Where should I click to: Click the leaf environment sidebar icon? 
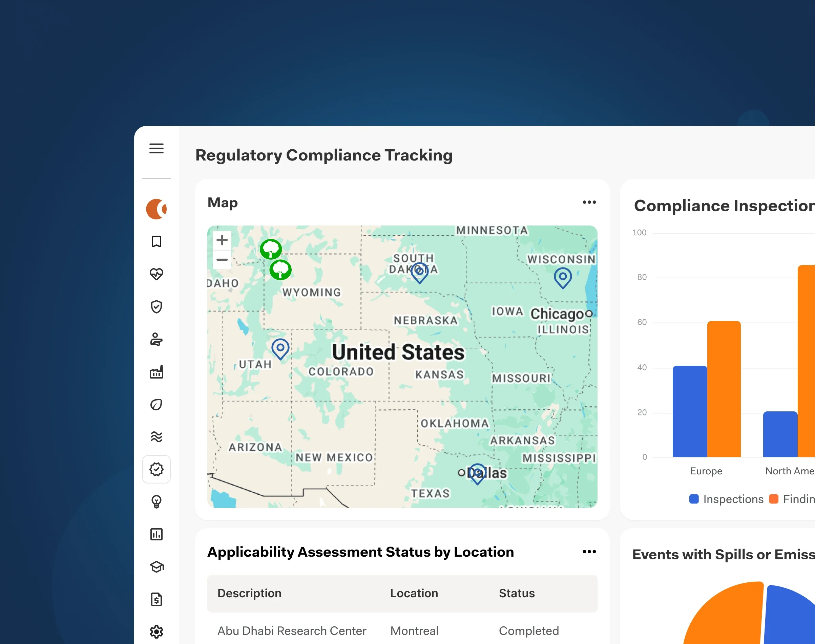[x=156, y=405]
